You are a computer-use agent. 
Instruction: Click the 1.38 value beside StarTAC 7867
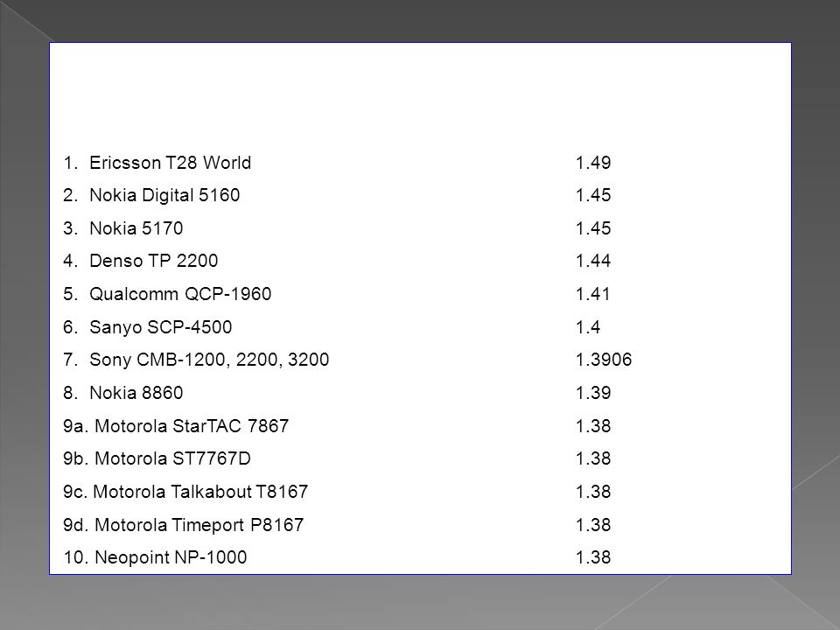(593, 426)
